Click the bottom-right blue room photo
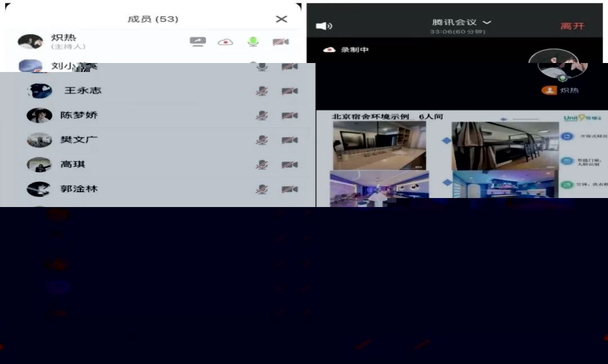This screenshot has height=364, width=608. [x=505, y=185]
